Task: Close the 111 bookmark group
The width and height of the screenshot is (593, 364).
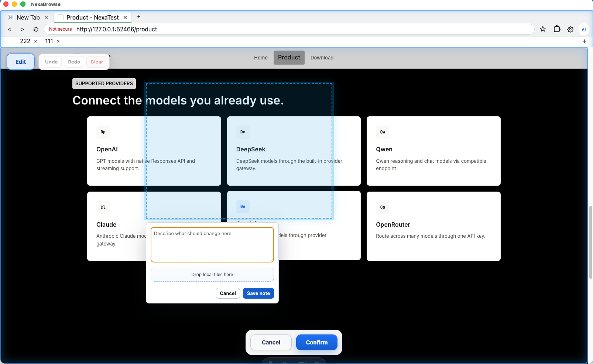Action: pyautogui.click(x=58, y=41)
